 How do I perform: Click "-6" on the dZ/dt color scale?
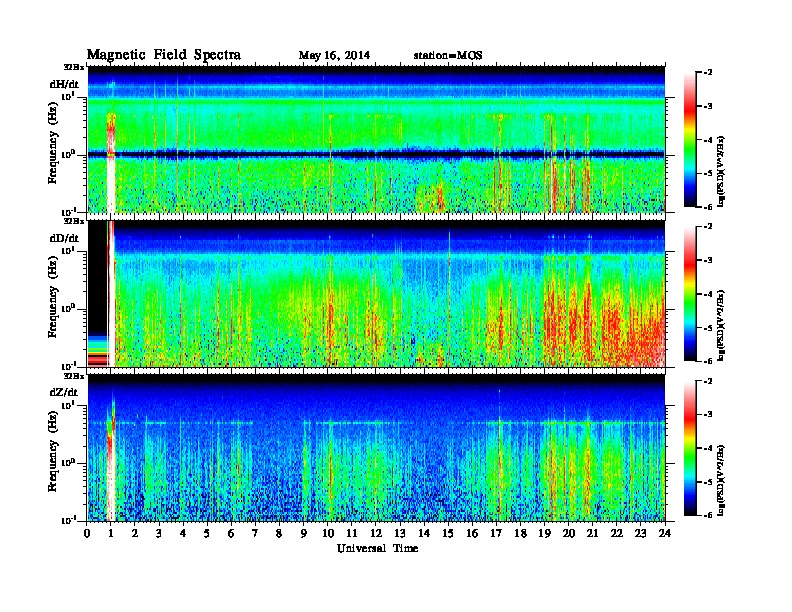pos(708,515)
